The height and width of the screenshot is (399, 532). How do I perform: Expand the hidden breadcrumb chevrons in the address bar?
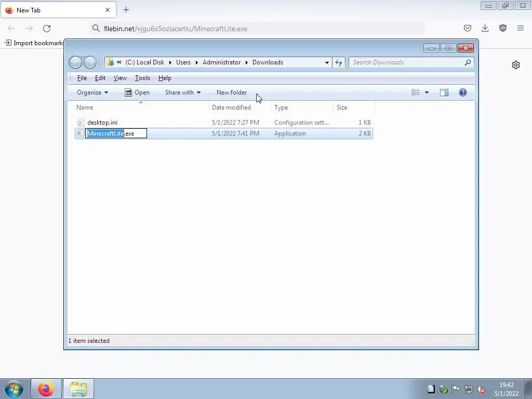coord(119,62)
